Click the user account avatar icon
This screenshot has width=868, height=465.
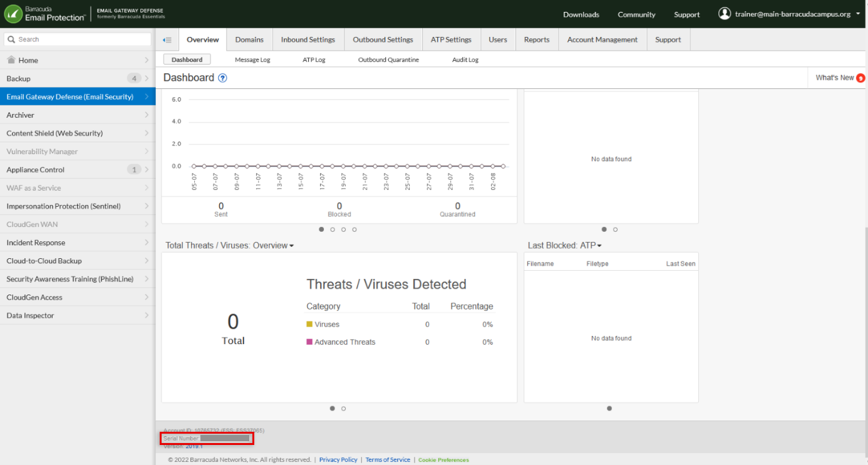[x=725, y=14]
